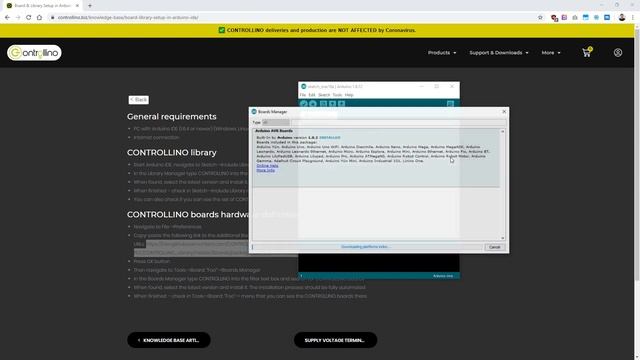Click the Coronavirus delivery notice banner text
Image resolution: width=640 pixels, height=360 pixels.
[321, 30]
